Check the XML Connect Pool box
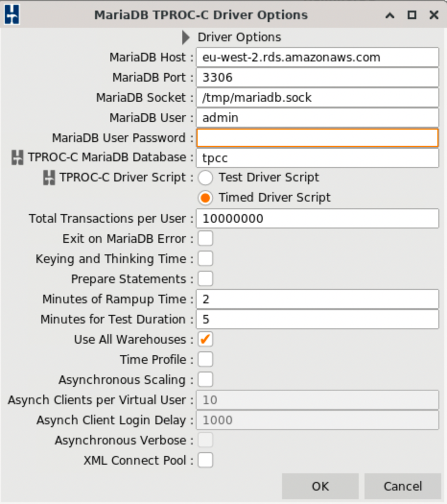The image size is (447, 504). [205, 460]
